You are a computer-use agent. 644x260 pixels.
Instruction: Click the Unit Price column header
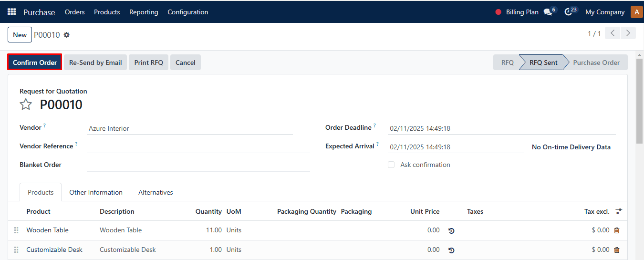pos(425,211)
